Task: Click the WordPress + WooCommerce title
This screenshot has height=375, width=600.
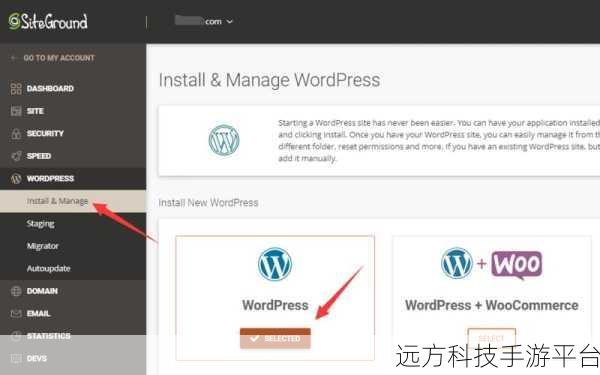Action: (492, 305)
